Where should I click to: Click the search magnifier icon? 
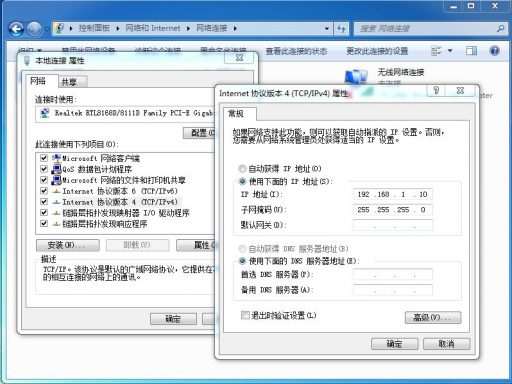(x=500, y=29)
